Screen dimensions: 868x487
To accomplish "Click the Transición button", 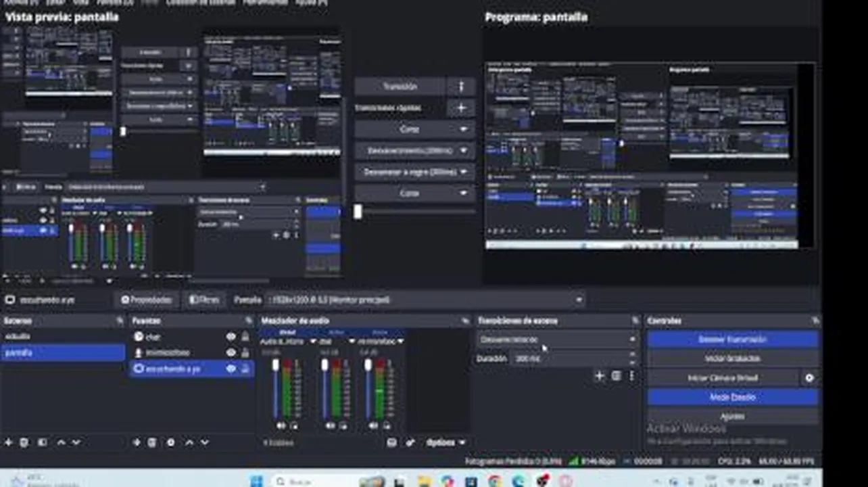I will 400,87.
